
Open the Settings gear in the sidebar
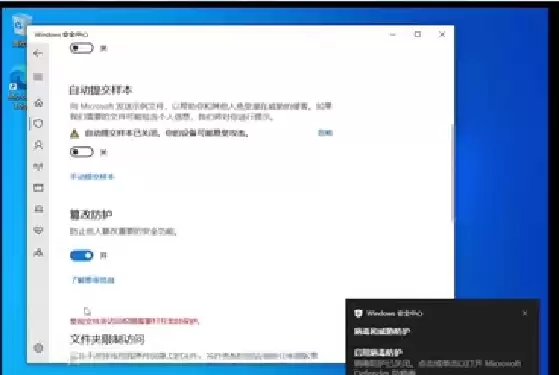pos(39,348)
